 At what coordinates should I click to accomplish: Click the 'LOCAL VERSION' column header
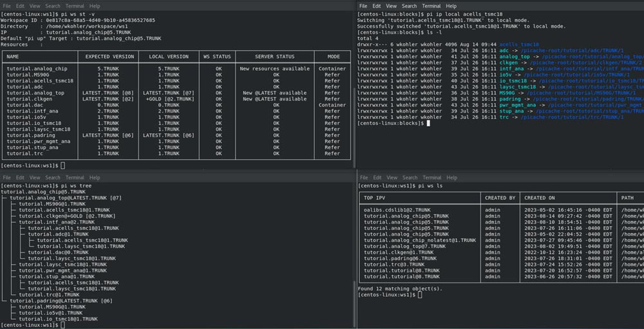[169, 57]
